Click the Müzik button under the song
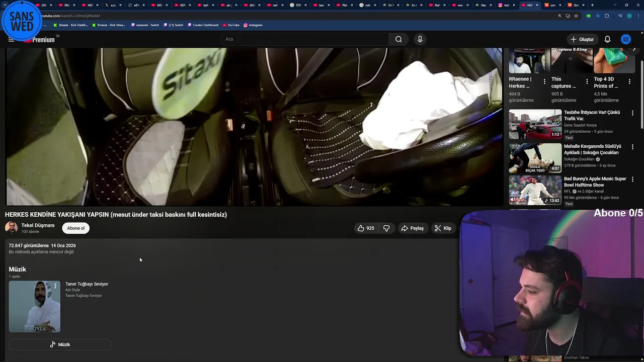Viewport: 644px width, 362px height. [x=60, y=344]
